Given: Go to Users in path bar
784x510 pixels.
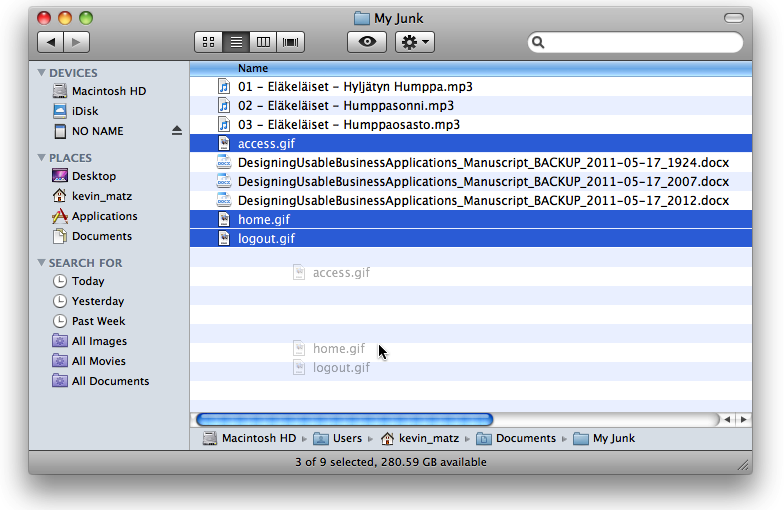Looking at the screenshot, I should click(338, 438).
